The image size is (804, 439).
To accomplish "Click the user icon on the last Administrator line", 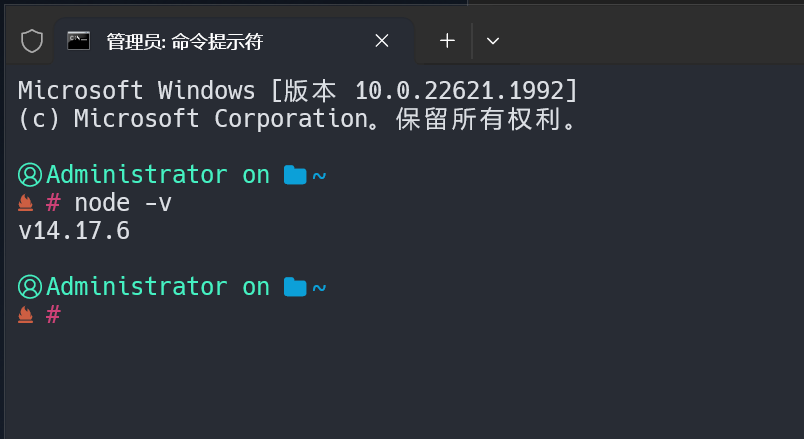I will coord(30,287).
